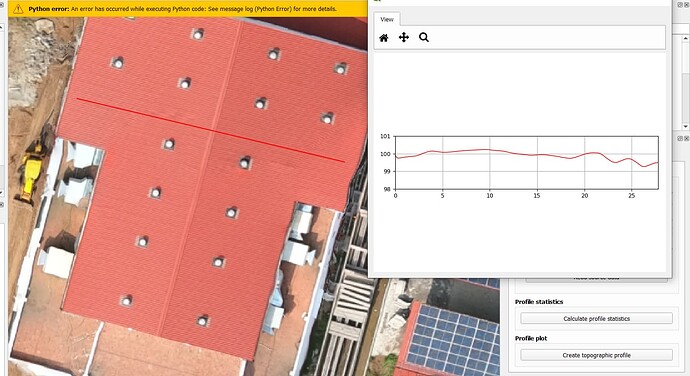Image resolution: width=690 pixels, height=376 pixels.
Task: Click the Profile statistics heading
Action: click(x=539, y=302)
